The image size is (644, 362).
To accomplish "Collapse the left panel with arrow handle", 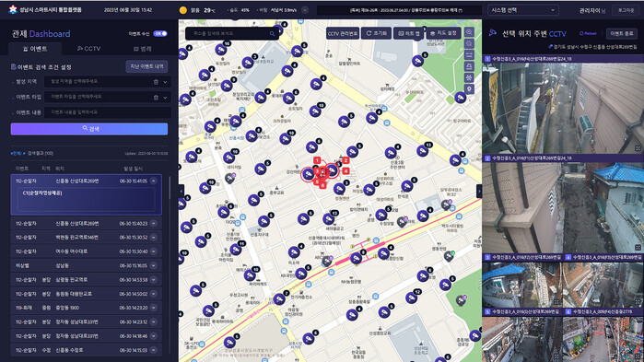I will coord(181,191).
